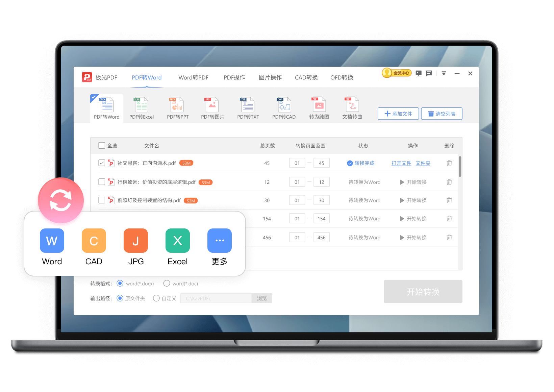Open the title bar dropdown menu arrow

pos(444,73)
